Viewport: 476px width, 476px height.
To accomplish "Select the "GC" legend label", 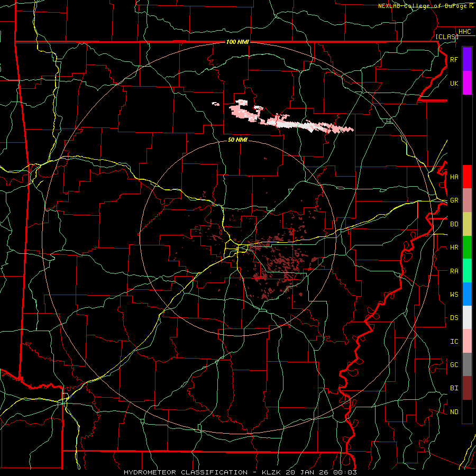I will [x=454, y=365].
